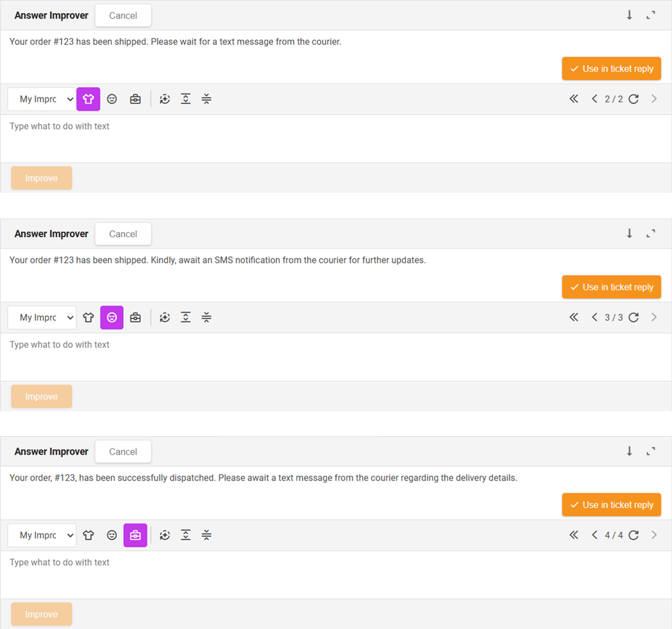672x629 pixels.
Task: Switch to the Answer Improver panel header
Action: 51,15
